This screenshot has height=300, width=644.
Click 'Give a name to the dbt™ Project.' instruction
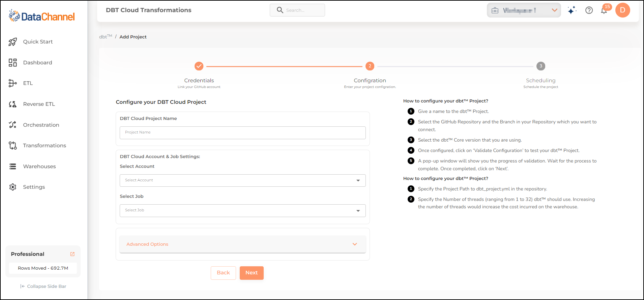[x=453, y=112]
